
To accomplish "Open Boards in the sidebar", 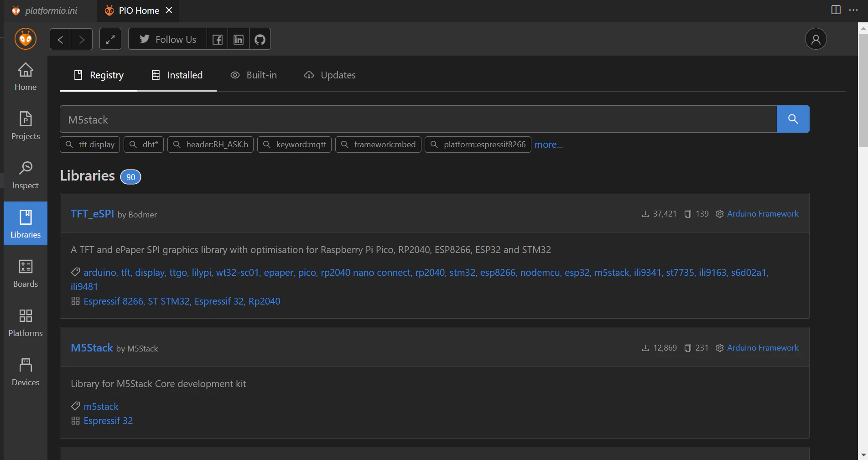I will click(x=26, y=274).
